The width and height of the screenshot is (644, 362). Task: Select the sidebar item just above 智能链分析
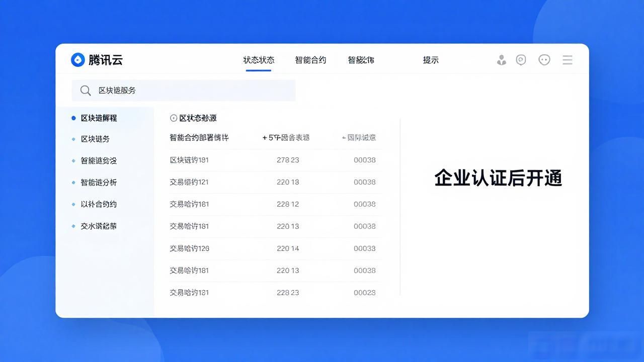99,161
